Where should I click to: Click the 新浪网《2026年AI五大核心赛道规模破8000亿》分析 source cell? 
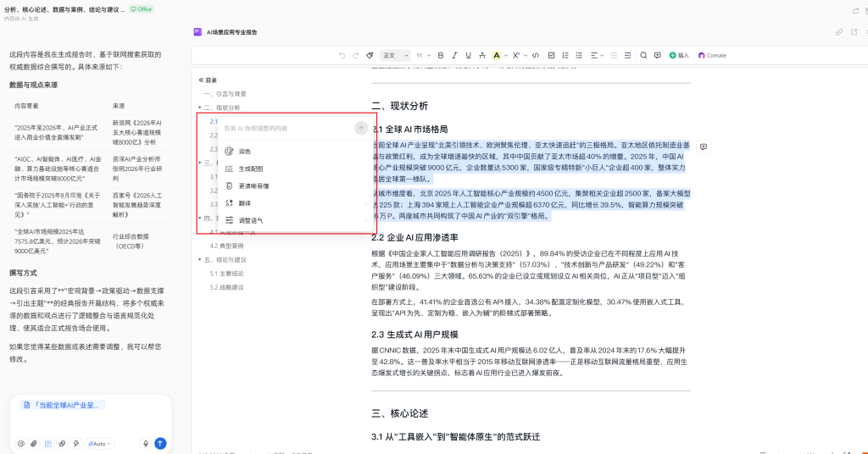tap(137, 133)
